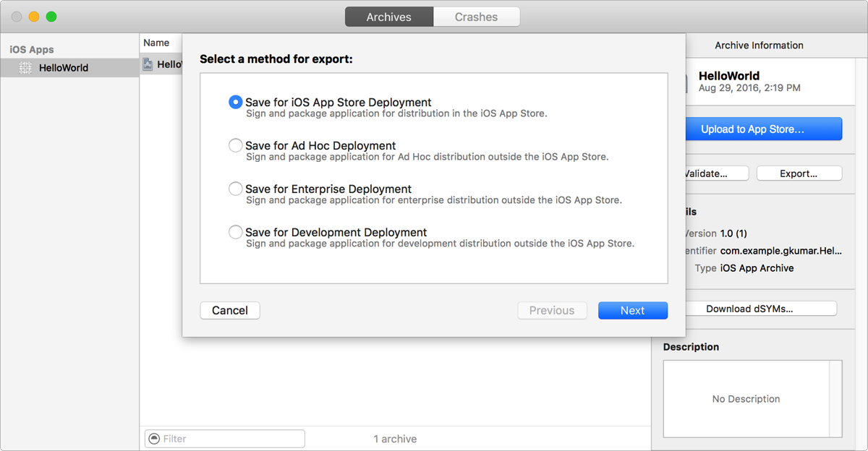Select HelloWorld under iOS Apps sidebar
This screenshot has height=451, width=868.
[x=64, y=68]
